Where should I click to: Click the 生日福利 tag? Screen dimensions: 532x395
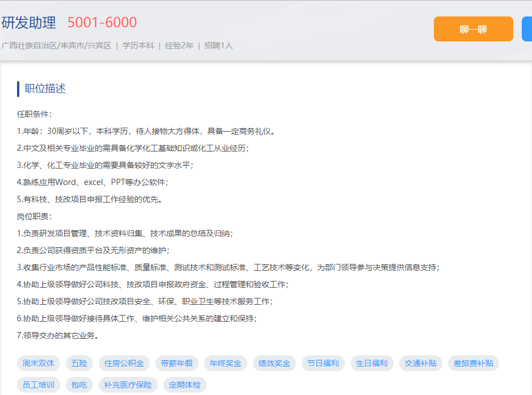click(372, 363)
